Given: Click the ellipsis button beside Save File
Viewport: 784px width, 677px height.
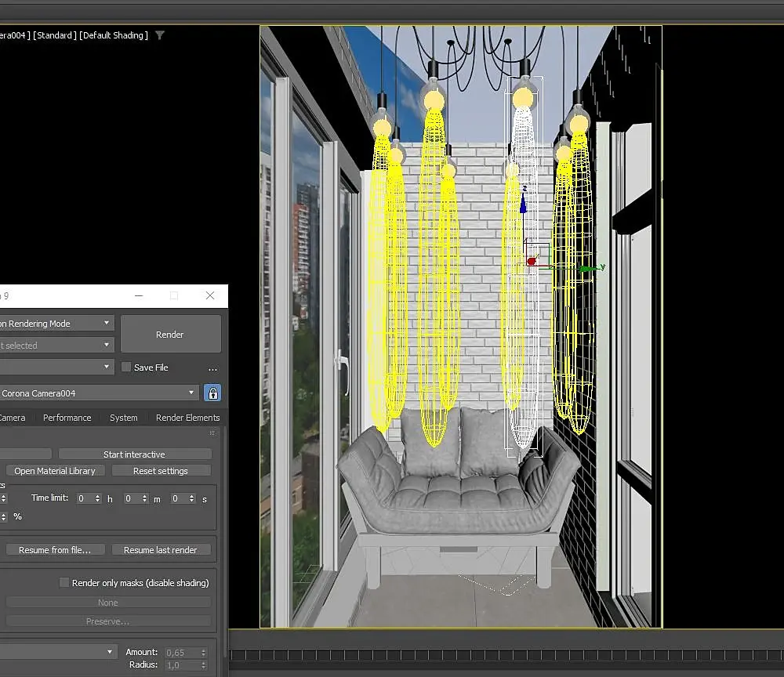Looking at the screenshot, I should (212, 368).
